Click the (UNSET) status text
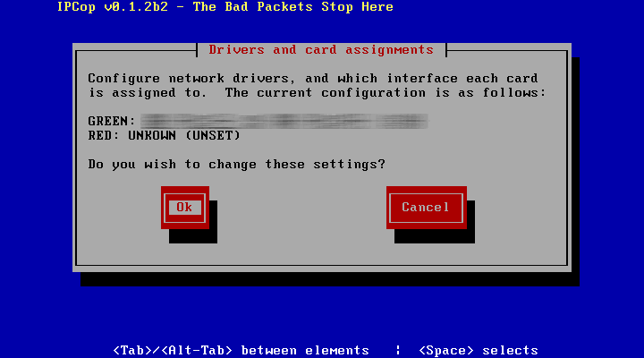644x358 pixels. (x=213, y=136)
